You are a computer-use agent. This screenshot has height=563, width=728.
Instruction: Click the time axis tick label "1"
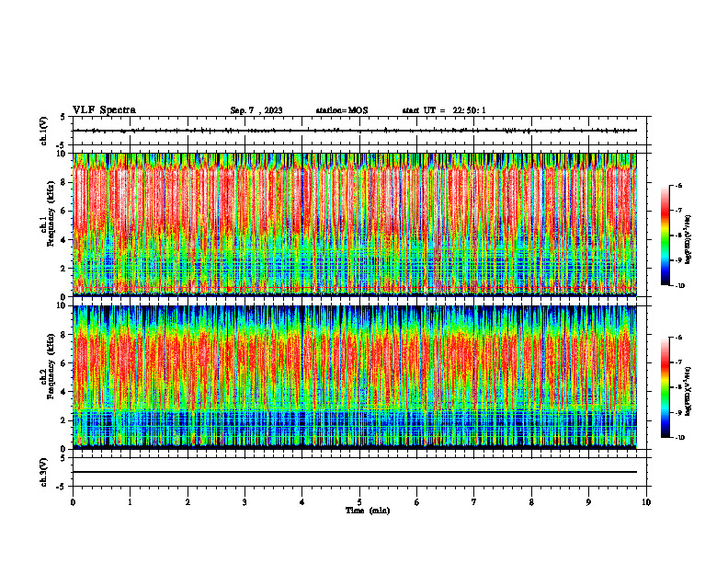pos(130,502)
